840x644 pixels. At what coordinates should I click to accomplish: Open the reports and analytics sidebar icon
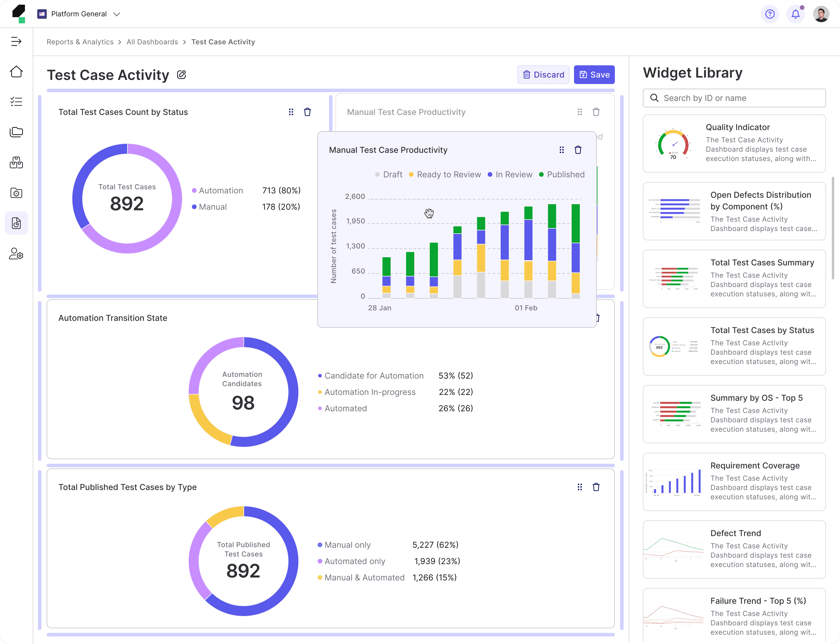pos(16,223)
